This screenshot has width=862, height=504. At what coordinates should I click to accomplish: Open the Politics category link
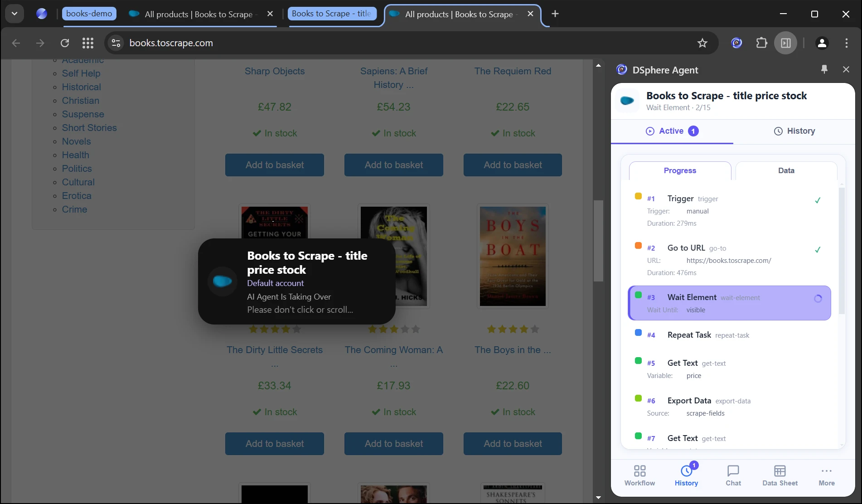pos(77,169)
